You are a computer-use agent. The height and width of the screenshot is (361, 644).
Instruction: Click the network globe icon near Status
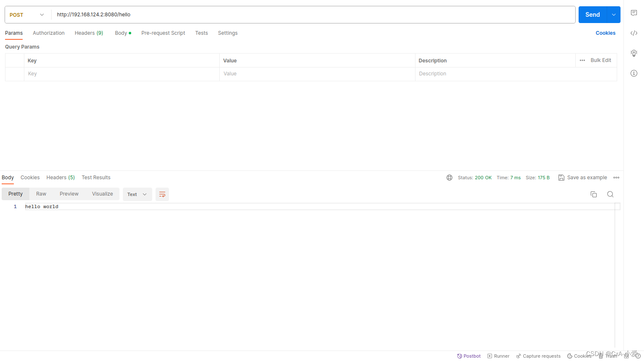[449, 178]
